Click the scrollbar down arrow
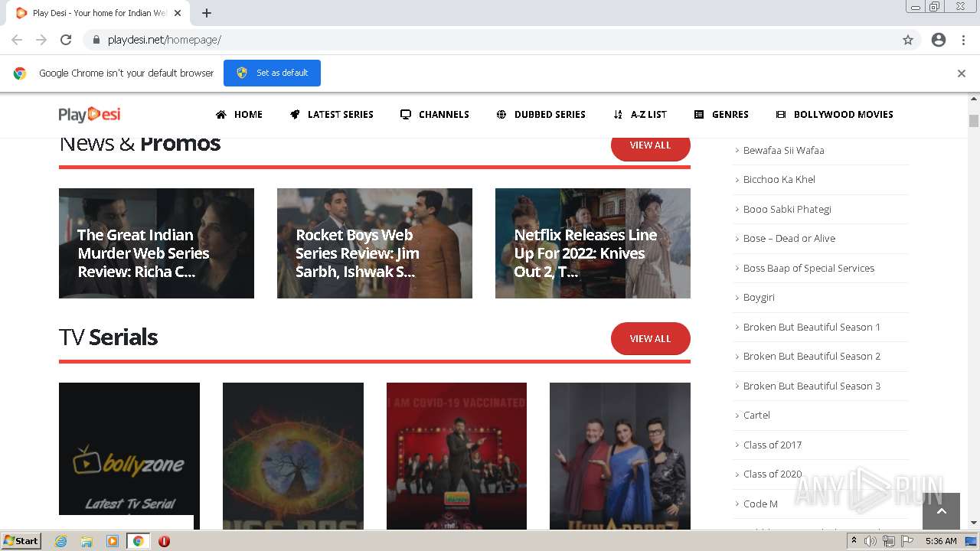Image resolution: width=980 pixels, height=551 pixels. (974, 523)
